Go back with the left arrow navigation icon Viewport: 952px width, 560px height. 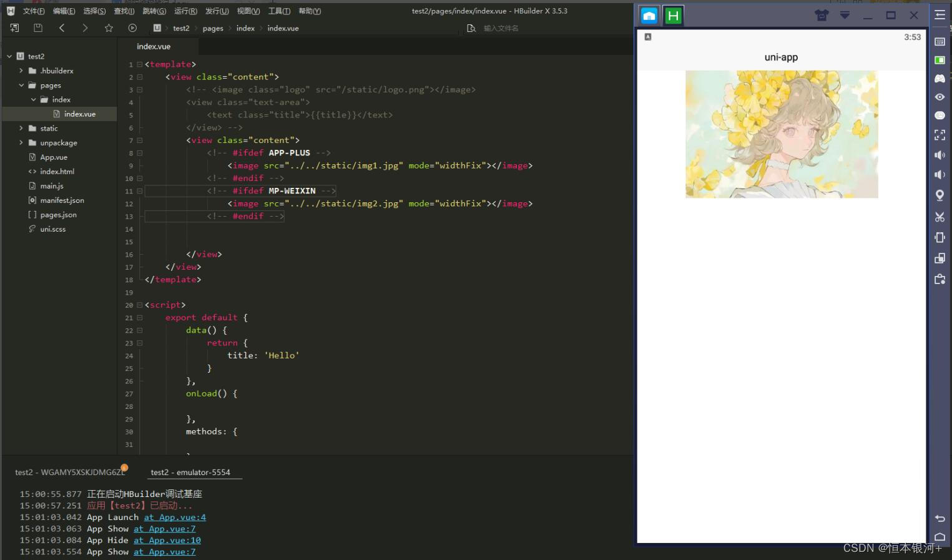point(62,28)
